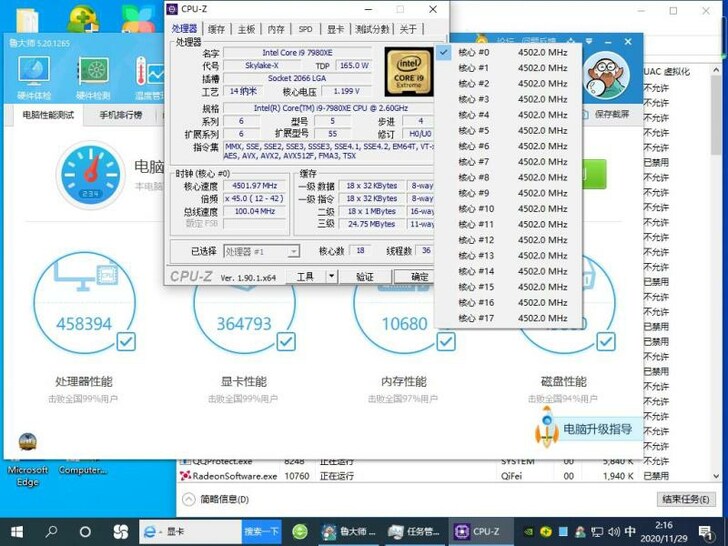Open the colorful four-leaf desktop shortcut

click(138, 19)
